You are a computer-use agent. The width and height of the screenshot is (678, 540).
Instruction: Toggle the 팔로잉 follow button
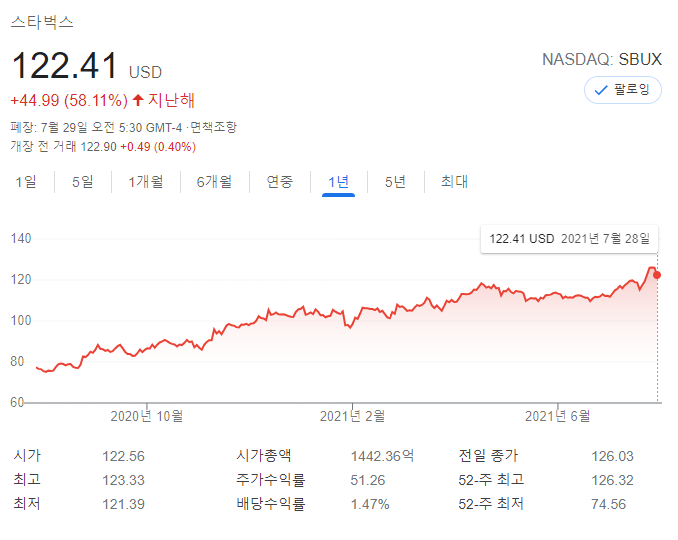point(623,90)
